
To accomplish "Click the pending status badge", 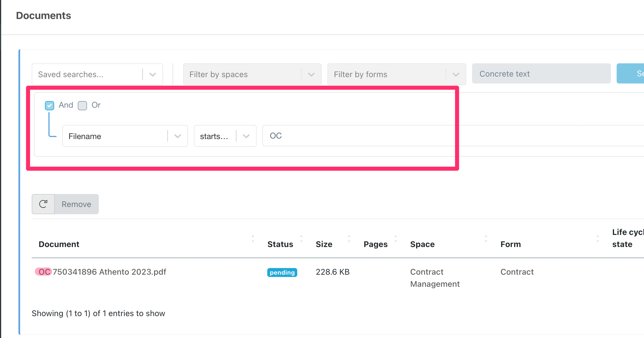I will point(282,272).
